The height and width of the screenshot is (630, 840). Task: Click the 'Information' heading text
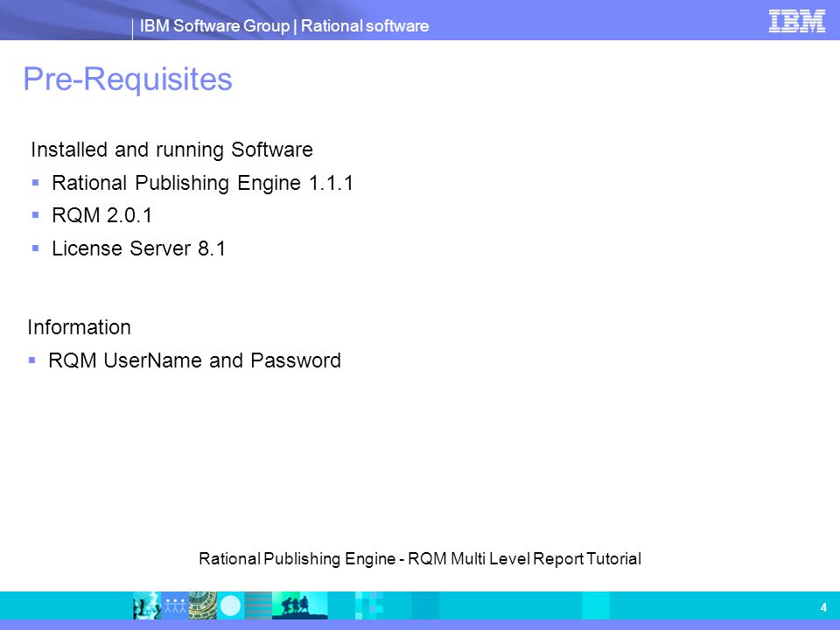(x=79, y=327)
